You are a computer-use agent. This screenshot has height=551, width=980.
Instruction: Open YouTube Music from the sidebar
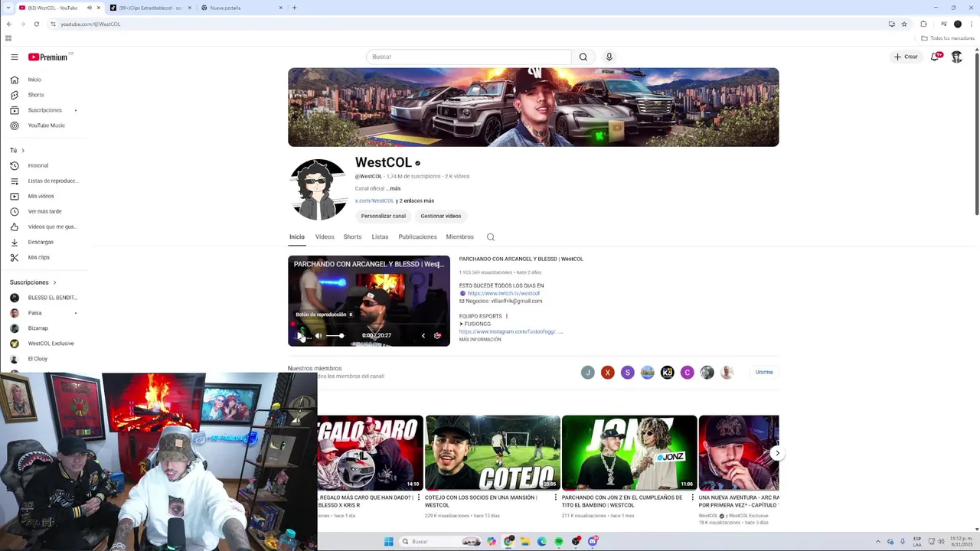pyautogui.click(x=46, y=126)
